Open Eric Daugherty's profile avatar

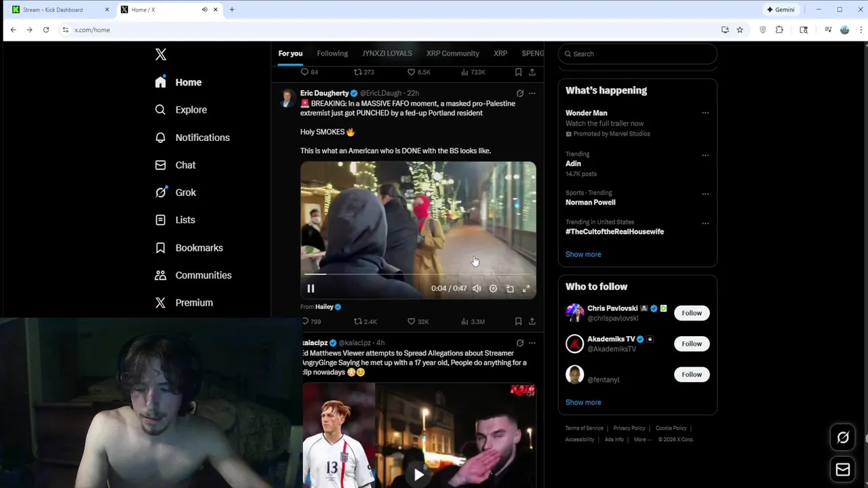(288, 98)
